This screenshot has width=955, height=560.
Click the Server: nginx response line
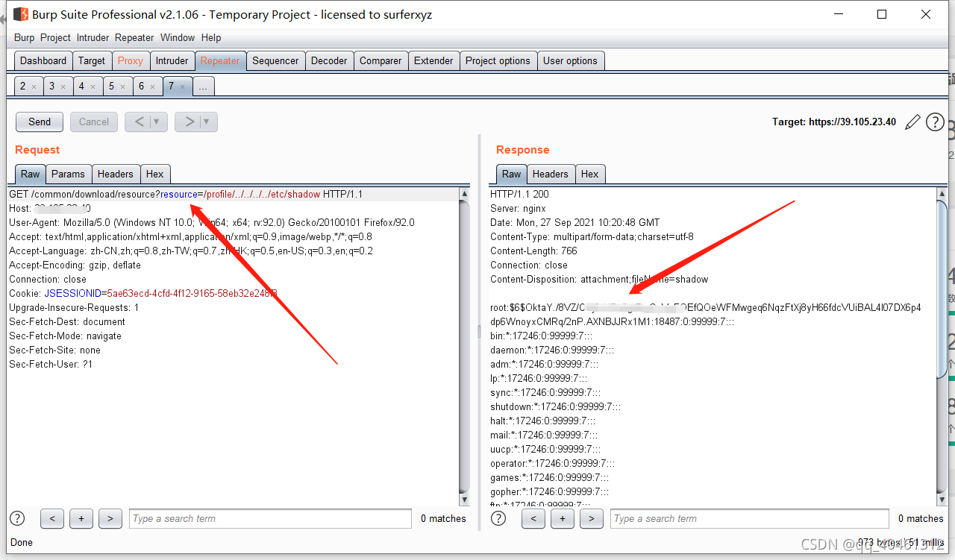518,208
